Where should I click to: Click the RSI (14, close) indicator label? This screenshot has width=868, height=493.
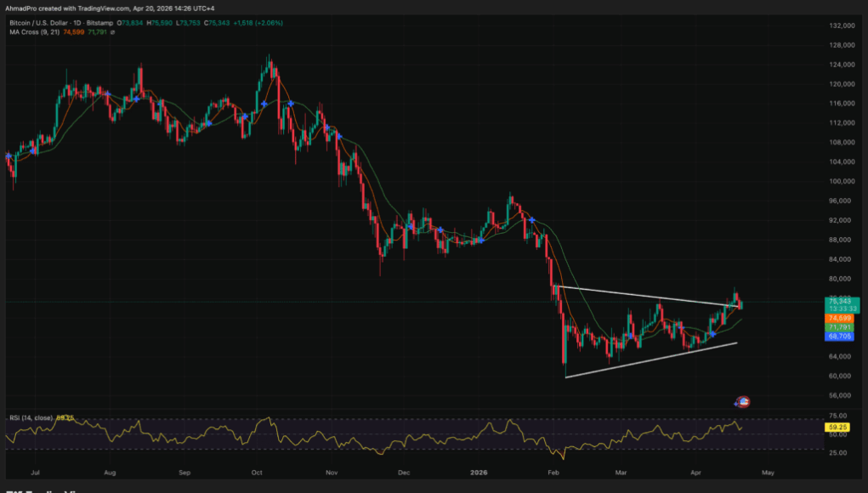[31, 417]
